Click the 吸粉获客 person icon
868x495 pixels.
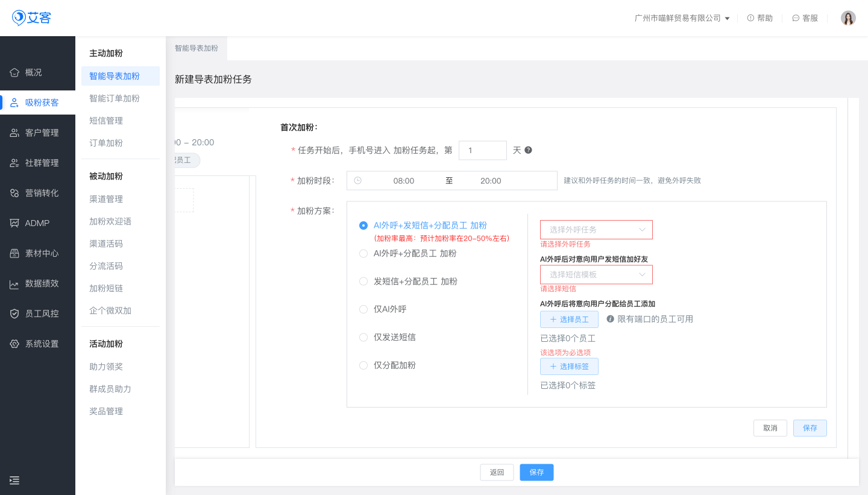pyautogui.click(x=14, y=102)
